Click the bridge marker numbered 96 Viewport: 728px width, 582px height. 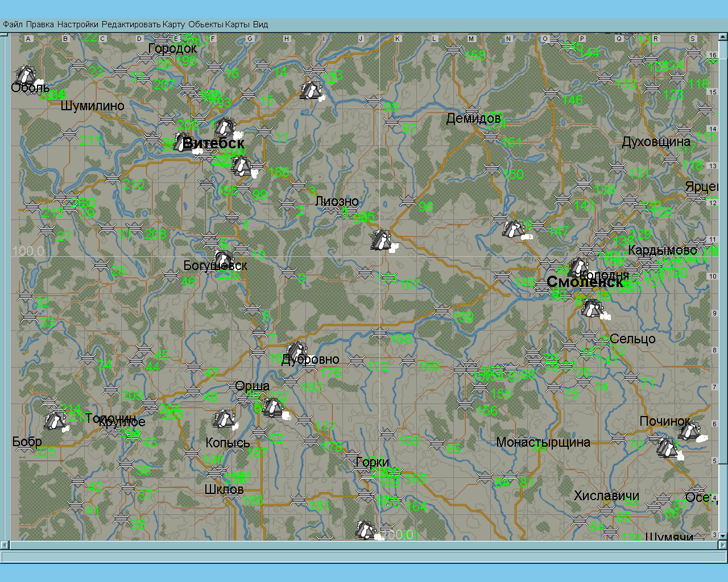[x=407, y=201]
